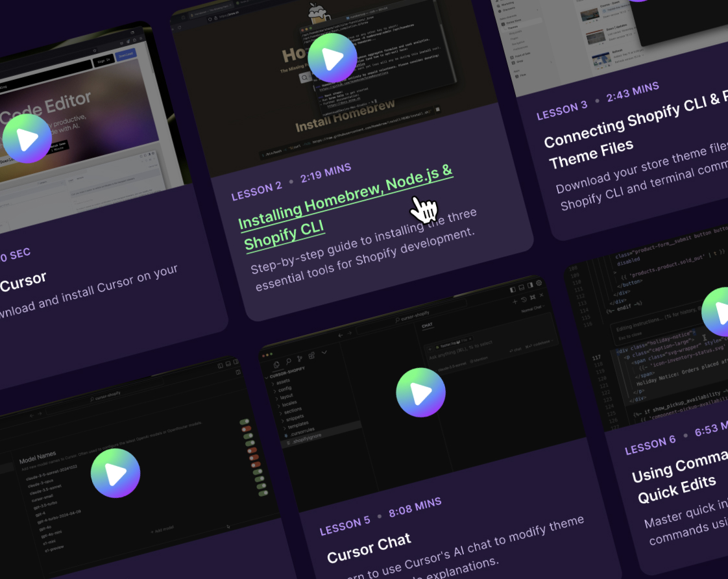This screenshot has width=728, height=579.
Task: Click the settings gear icon in Cursor window
Action: 539,283
